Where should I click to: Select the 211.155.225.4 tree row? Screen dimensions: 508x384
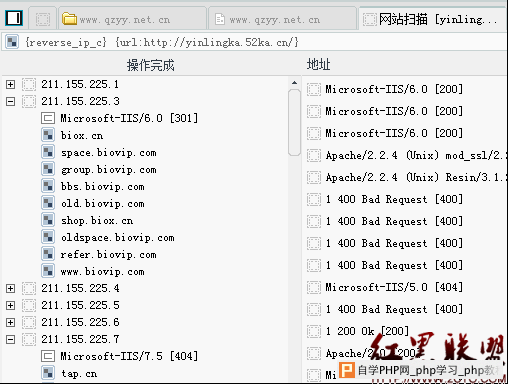pyautogui.click(x=80, y=288)
